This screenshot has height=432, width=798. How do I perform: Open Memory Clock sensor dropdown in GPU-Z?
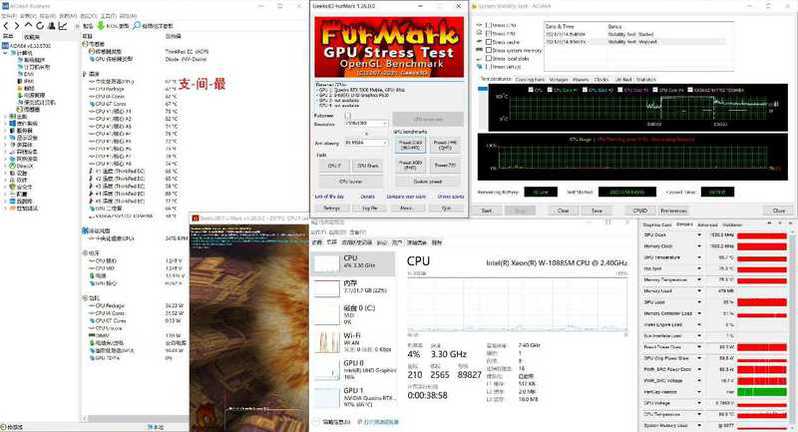(700, 246)
